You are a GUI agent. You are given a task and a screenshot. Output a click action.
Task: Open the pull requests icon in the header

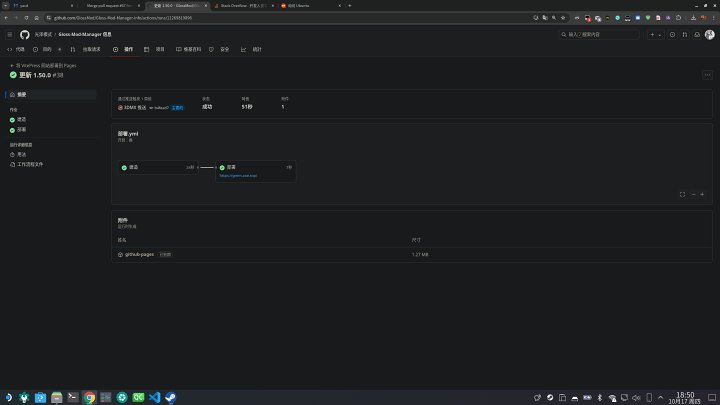click(x=684, y=34)
